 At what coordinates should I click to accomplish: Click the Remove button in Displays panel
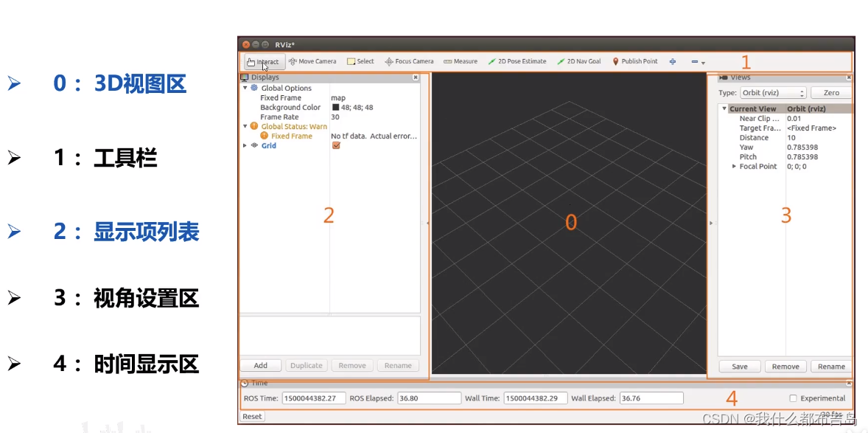click(x=352, y=365)
